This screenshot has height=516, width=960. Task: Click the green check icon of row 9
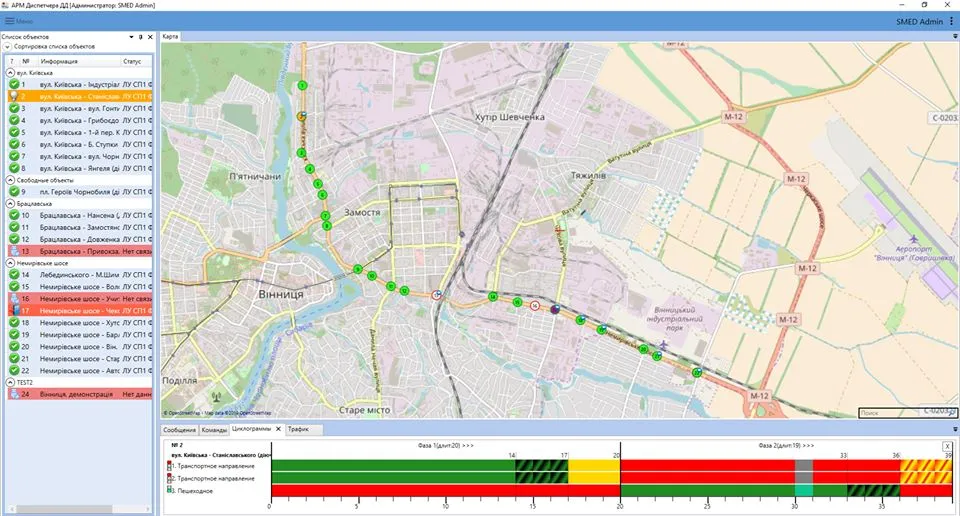(x=14, y=192)
